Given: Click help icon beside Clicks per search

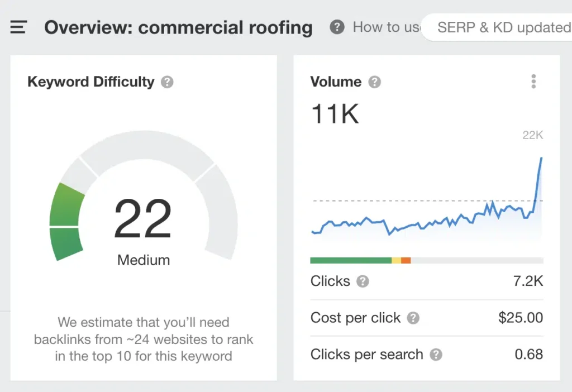Looking at the screenshot, I should pos(436,355).
